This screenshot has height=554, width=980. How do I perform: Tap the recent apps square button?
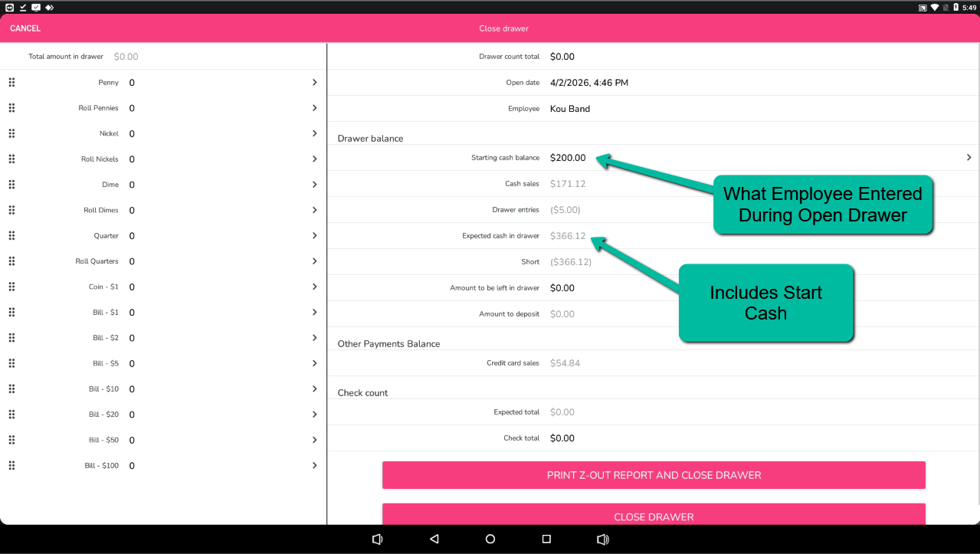click(x=546, y=539)
